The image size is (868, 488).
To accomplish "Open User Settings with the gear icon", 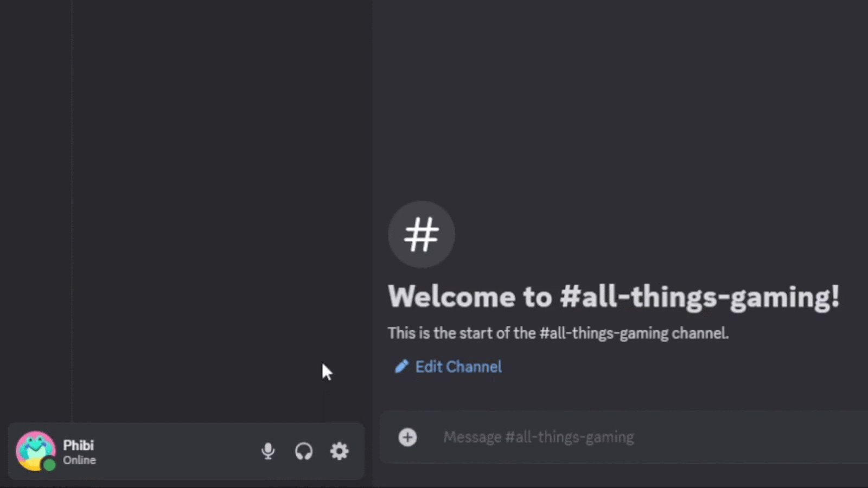I will coord(339,451).
